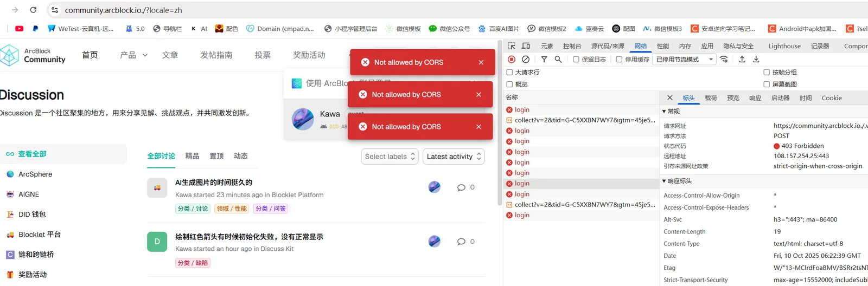Select first collect?v=2 request row
The width and height of the screenshot is (868, 286).
581,120
